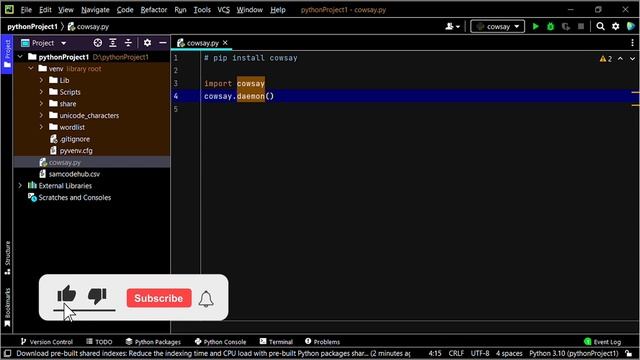The height and width of the screenshot is (360, 640).
Task: Open the Help menu
Action: tap(278, 10)
